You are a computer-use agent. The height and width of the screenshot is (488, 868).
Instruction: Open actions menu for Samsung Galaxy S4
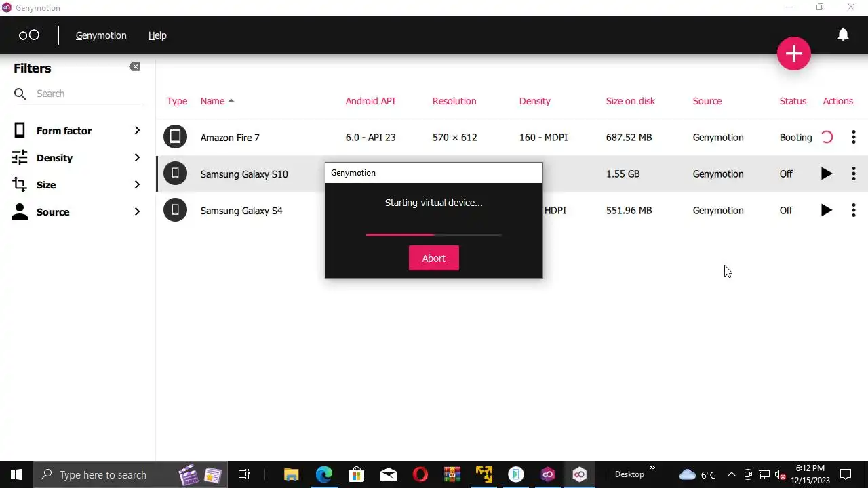point(853,210)
